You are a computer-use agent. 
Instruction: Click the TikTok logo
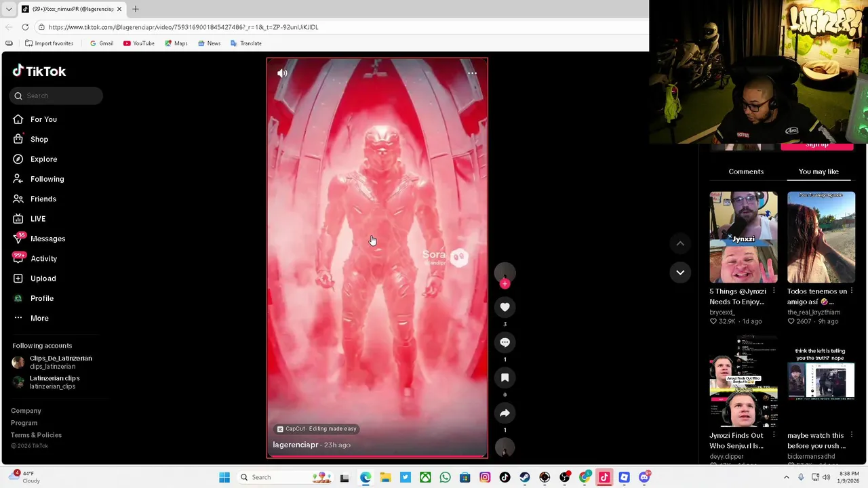tap(39, 71)
